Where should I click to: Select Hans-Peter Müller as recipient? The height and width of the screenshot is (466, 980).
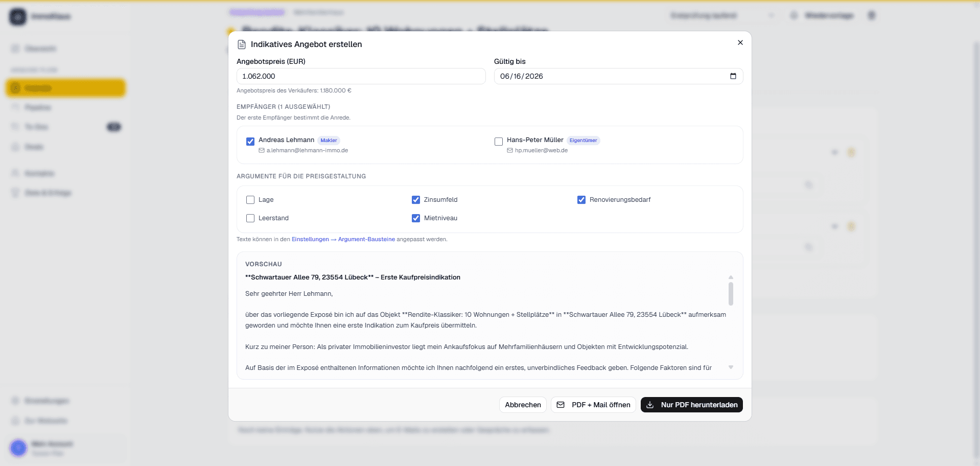pyautogui.click(x=499, y=142)
